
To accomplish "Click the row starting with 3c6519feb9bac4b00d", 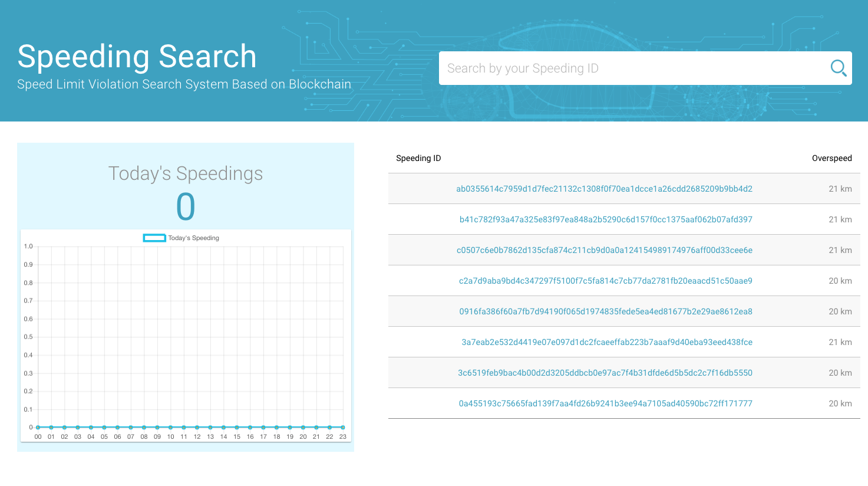I will [x=604, y=373].
